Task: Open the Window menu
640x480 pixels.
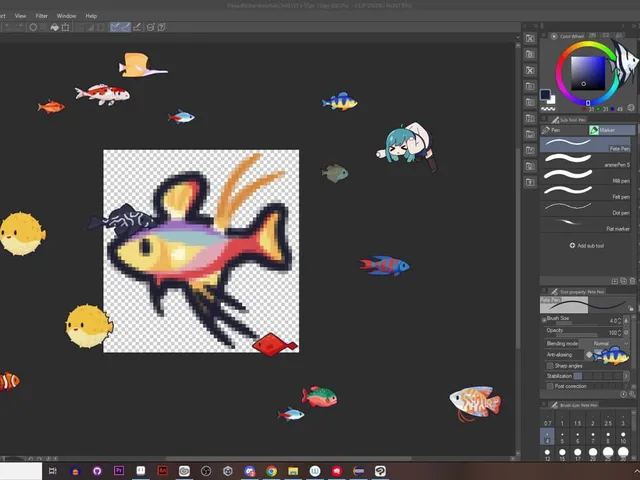Action: (66, 16)
